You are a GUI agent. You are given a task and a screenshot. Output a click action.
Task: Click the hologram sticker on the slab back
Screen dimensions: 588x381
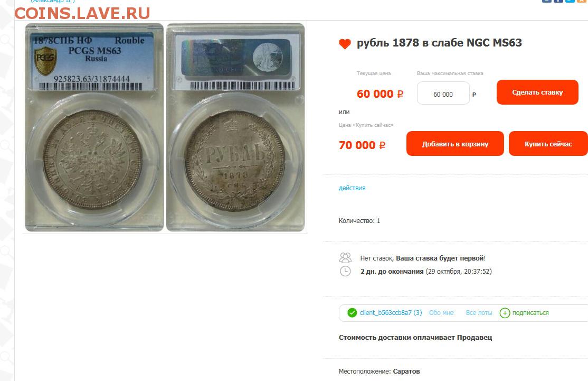[x=235, y=58]
